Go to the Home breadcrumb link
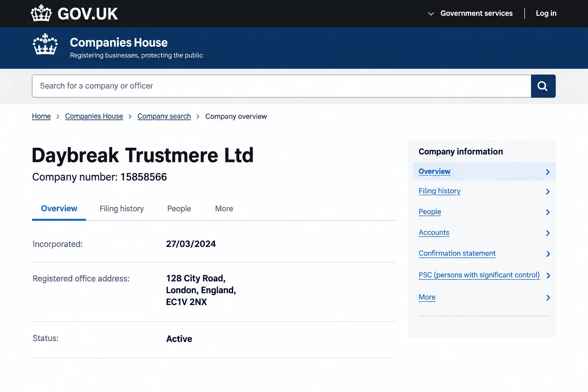Screen dimensions: 588x392 click(41, 116)
